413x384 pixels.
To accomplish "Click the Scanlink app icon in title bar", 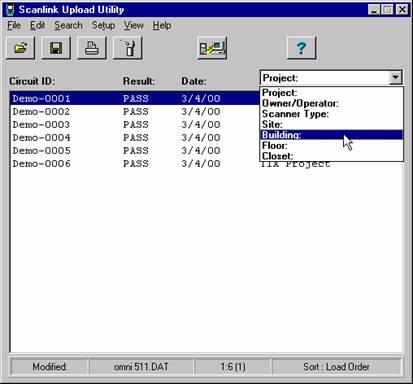I will [x=11, y=10].
